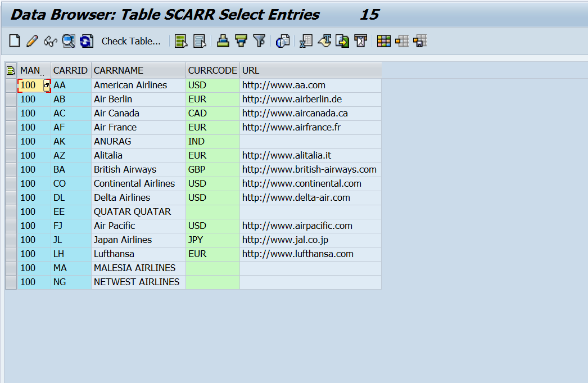
Task: Click the CARRID column header
Action: point(71,70)
